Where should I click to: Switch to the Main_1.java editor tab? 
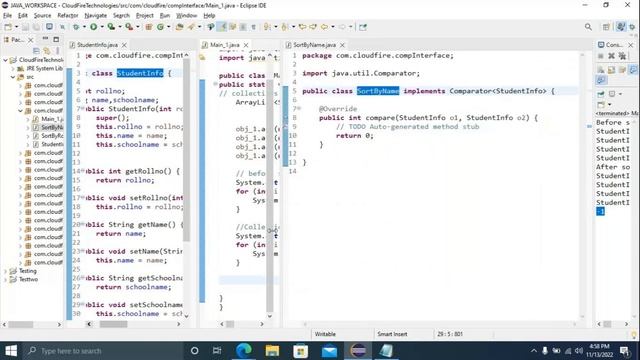[224, 45]
